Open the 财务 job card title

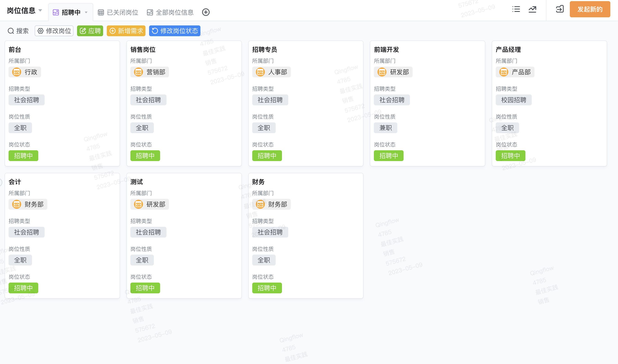(x=258, y=182)
